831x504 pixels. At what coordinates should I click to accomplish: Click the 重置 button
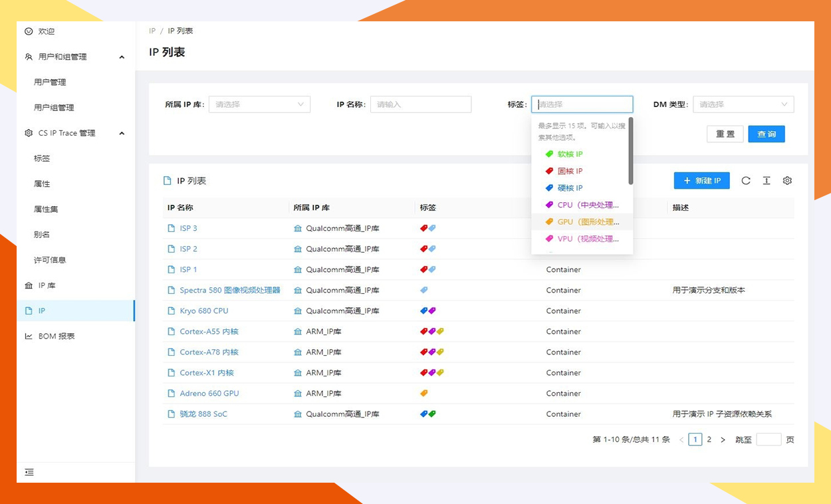pos(725,134)
